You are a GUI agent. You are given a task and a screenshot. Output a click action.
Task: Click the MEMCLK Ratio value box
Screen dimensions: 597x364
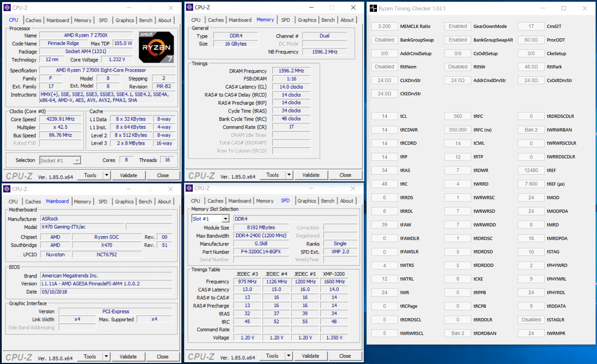(x=384, y=27)
